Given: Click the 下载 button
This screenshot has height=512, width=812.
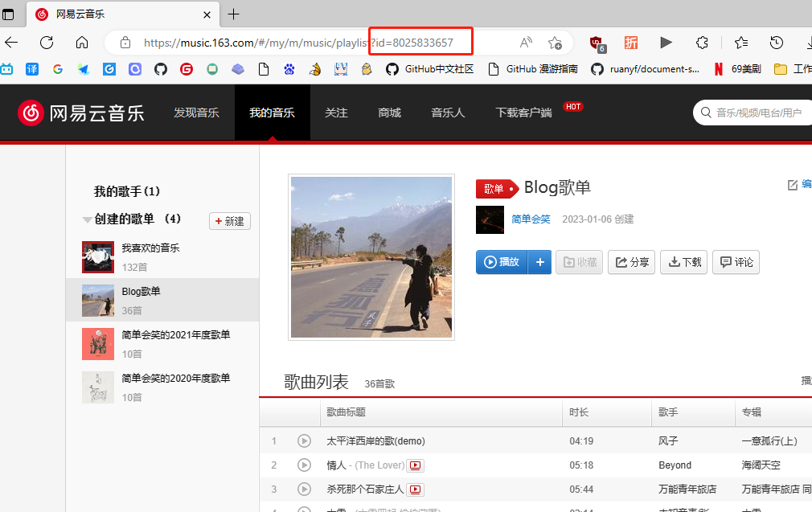Looking at the screenshot, I should pyautogui.click(x=683, y=262).
